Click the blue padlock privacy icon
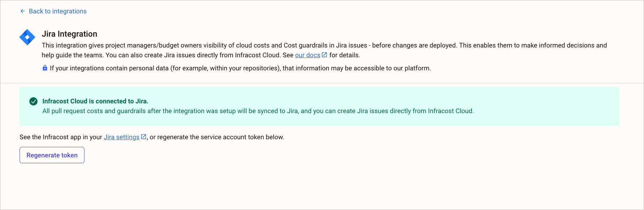The height and width of the screenshot is (210, 644). tap(45, 68)
